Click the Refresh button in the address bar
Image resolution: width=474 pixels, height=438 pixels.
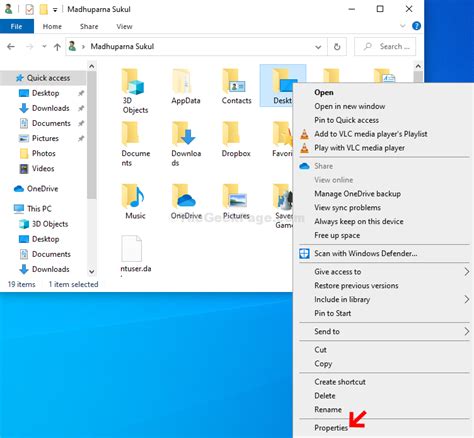(x=337, y=47)
